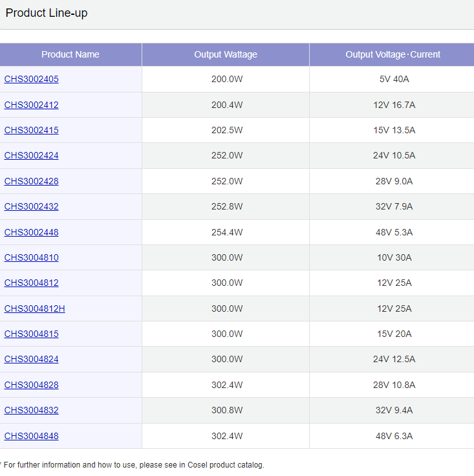Image resolution: width=474 pixels, height=476 pixels.
Task: Click the Output Voltage·Current column header
Action: (x=393, y=54)
